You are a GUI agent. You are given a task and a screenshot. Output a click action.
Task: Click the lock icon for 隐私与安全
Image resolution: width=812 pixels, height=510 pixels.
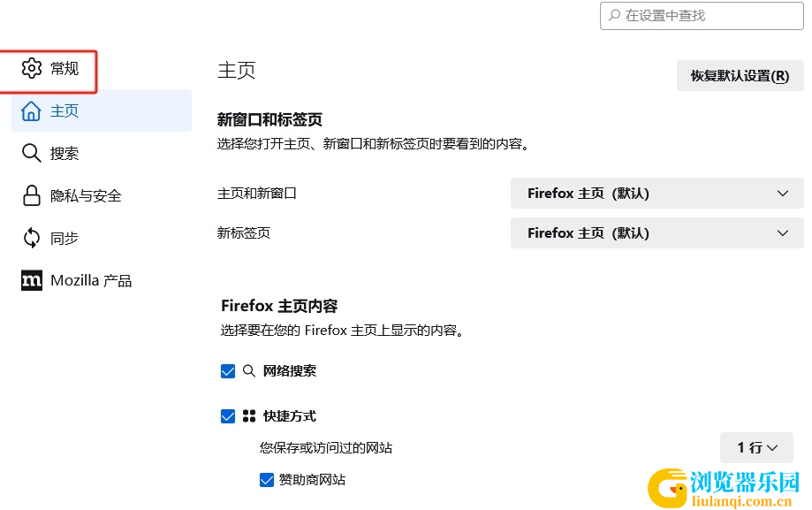(x=31, y=195)
